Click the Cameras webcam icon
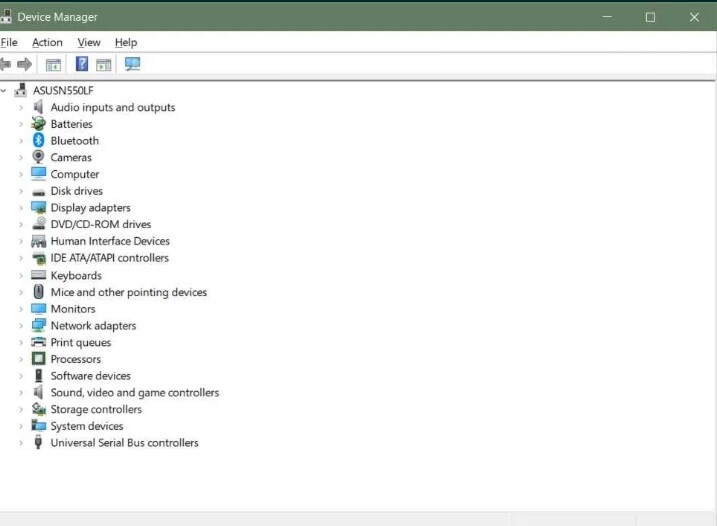 (38, 157)
